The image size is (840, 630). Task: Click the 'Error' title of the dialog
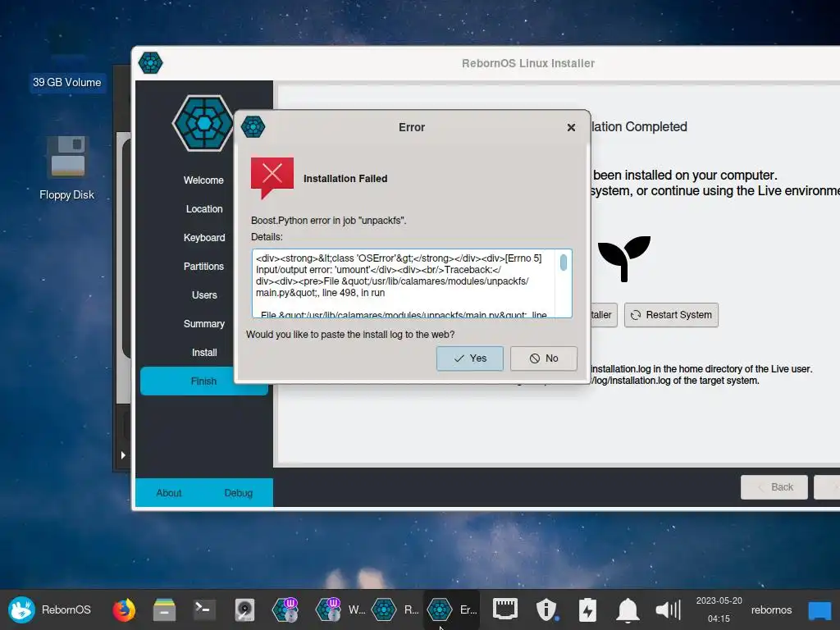412,127
